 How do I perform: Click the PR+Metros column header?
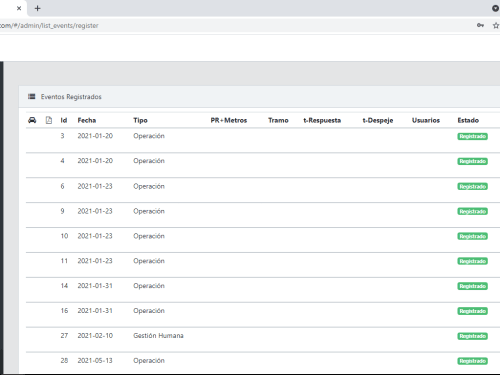tap(229, 120)
